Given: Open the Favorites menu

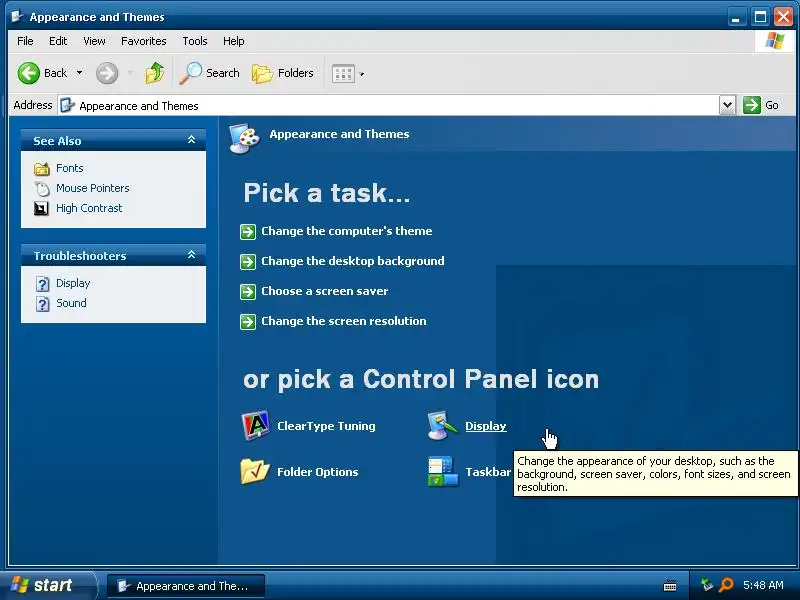Looking at the screenshot, I should (x=143, y=41).
